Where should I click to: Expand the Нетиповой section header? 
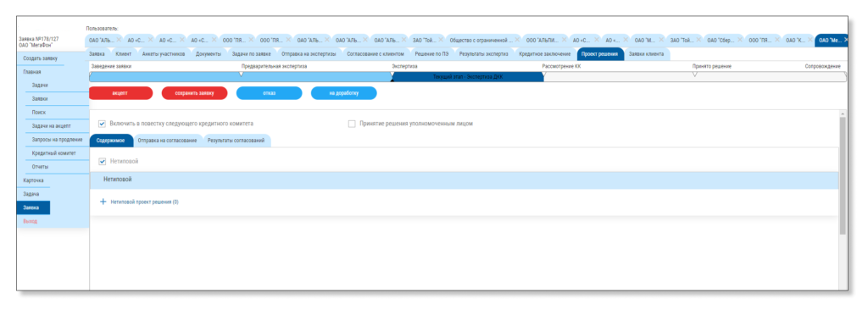tap(464, 180)
